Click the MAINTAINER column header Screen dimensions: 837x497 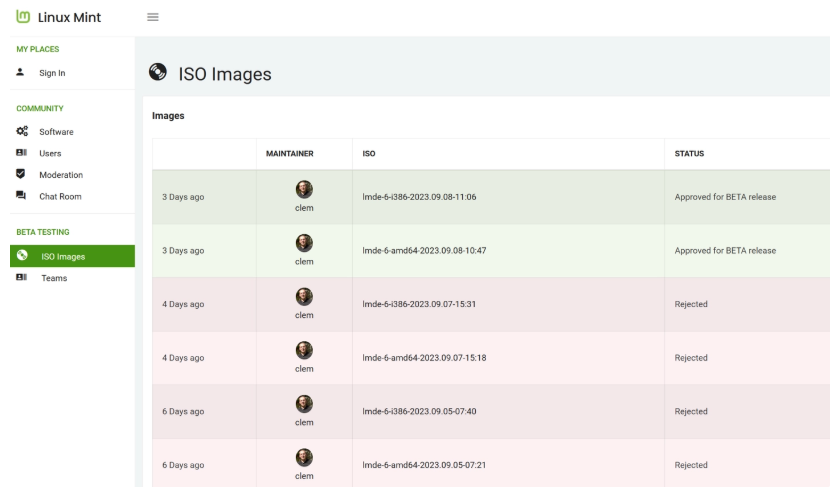(x=290, y=153)
